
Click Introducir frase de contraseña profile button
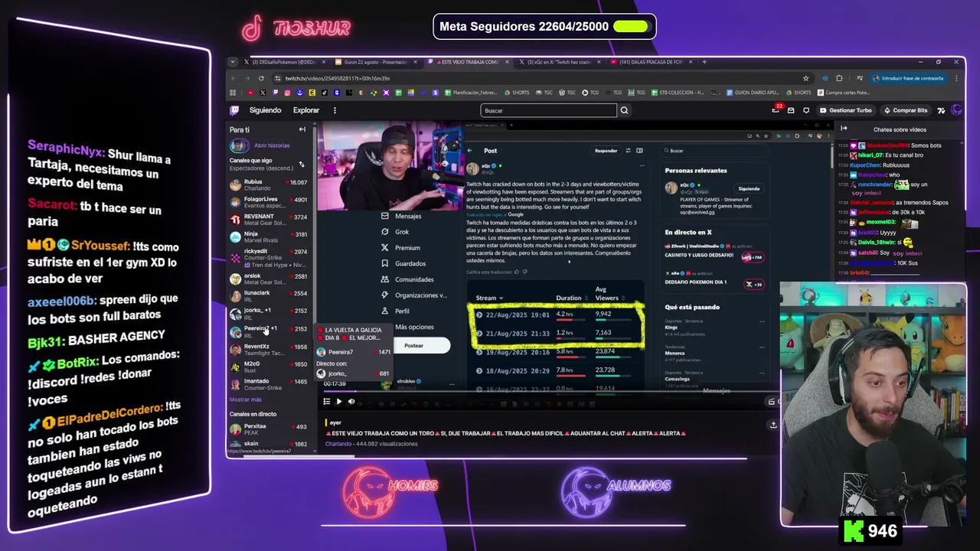point(908,78)
